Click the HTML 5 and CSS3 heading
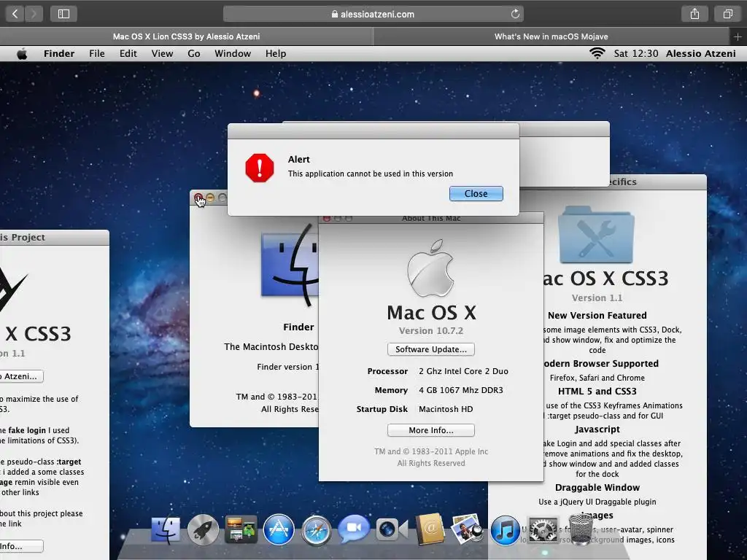 pos(597,391)
